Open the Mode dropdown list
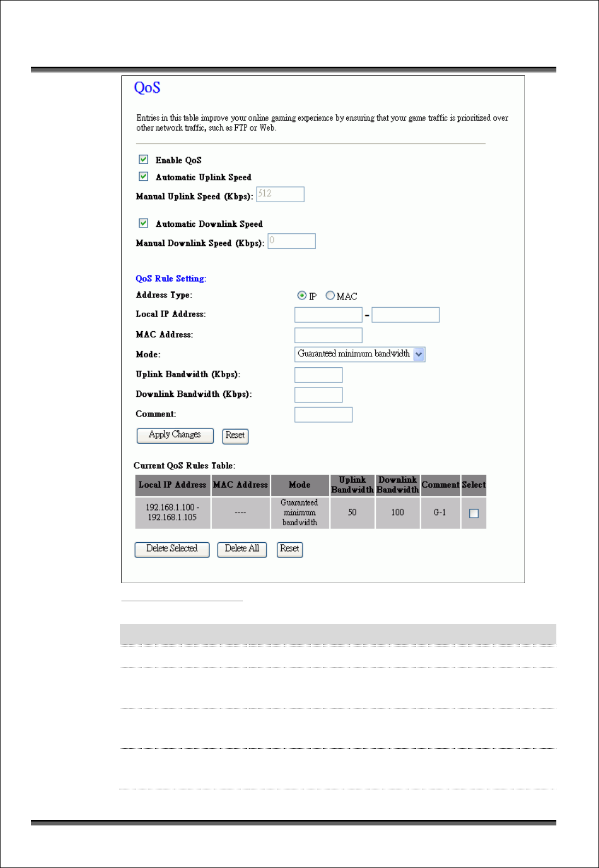This screenshot has height=868, width=599. [359, 354]
